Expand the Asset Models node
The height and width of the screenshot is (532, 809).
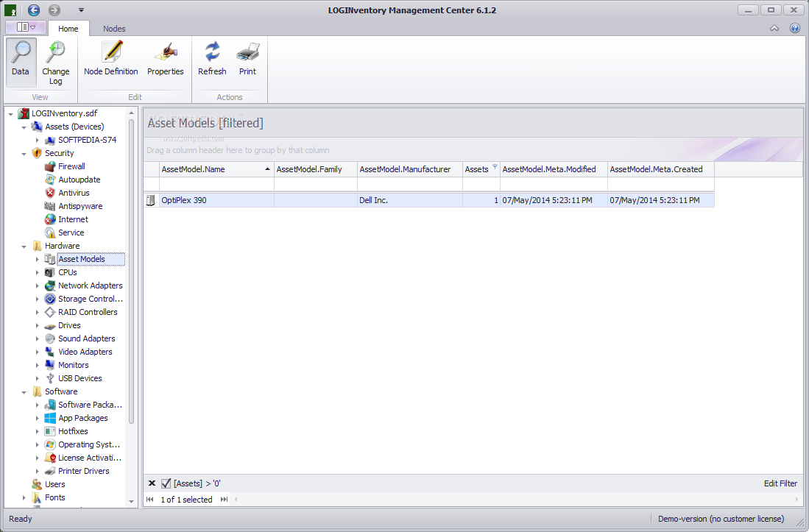[37, 259]
